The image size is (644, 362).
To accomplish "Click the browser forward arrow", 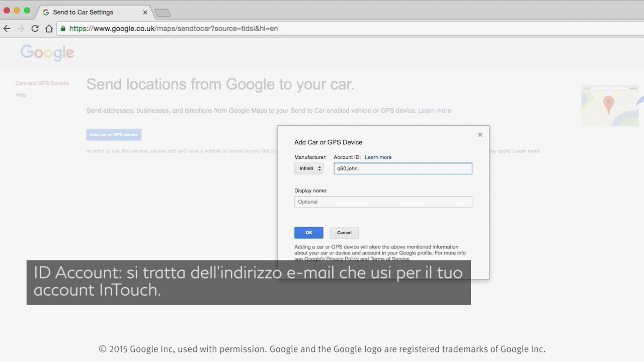I will pyautogui.click(x=21, y=29).
